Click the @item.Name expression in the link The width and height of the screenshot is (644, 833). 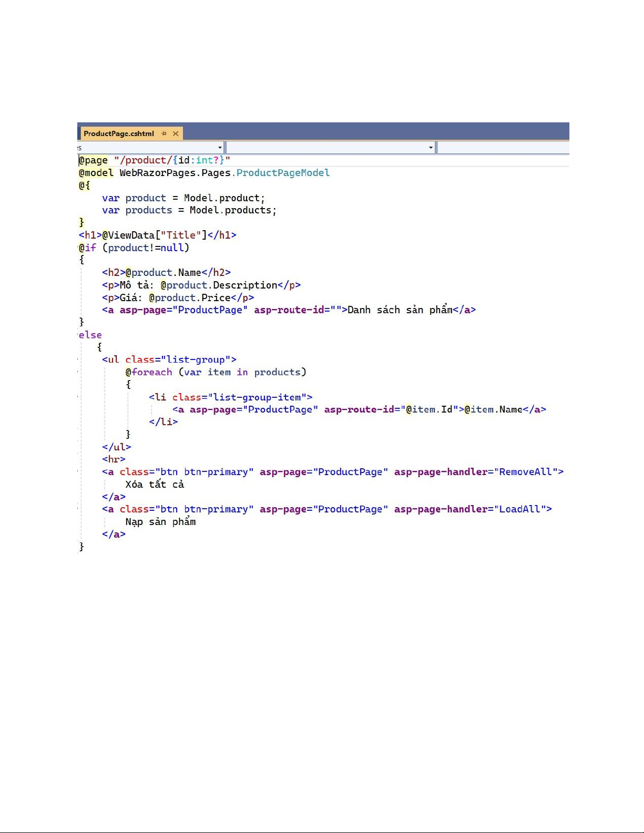pos(493,409)
